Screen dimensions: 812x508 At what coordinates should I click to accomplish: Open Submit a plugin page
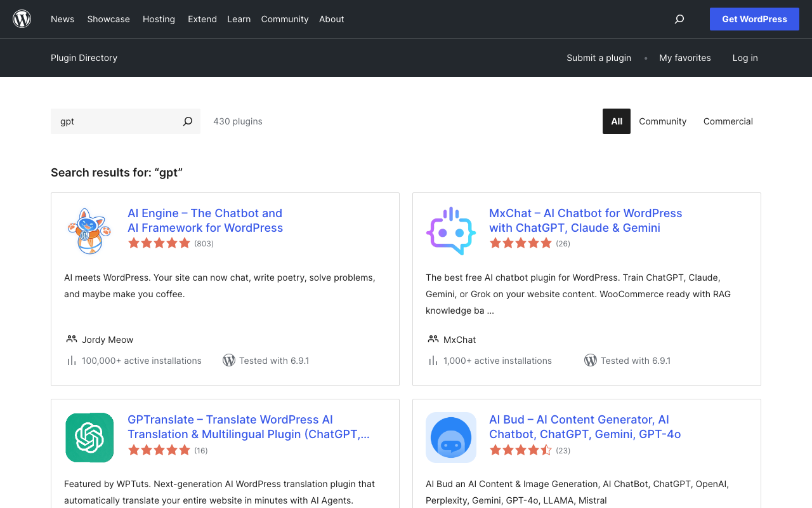(x=599, y=58)
